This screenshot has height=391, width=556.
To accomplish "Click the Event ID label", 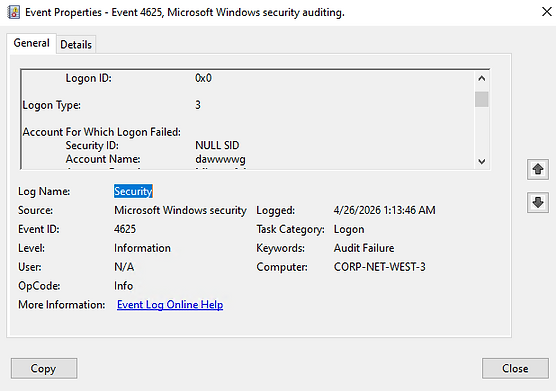I will click(39, 229).
